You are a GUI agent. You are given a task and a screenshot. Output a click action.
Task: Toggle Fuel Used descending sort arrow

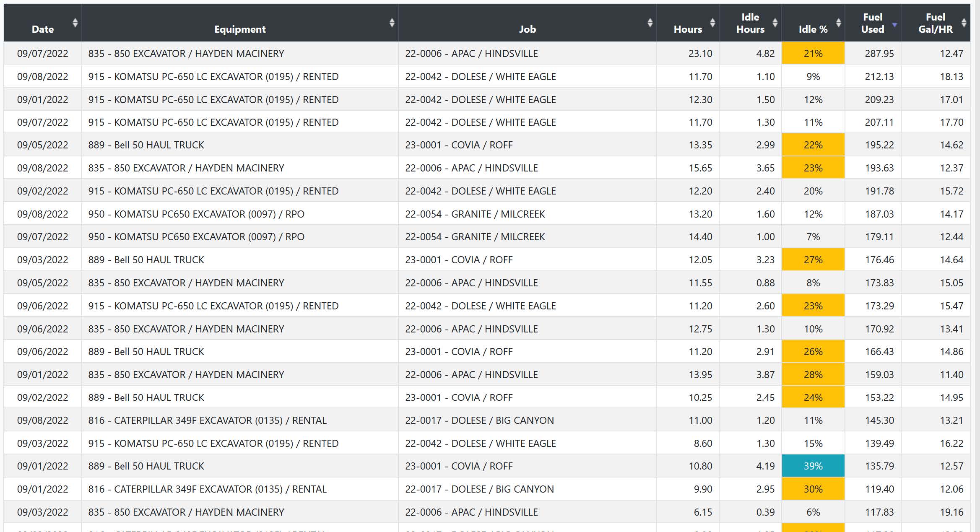click(894, 25)
